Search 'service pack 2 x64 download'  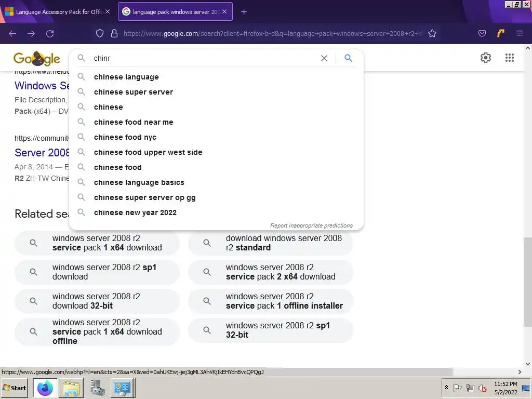(x=271, y=272)
